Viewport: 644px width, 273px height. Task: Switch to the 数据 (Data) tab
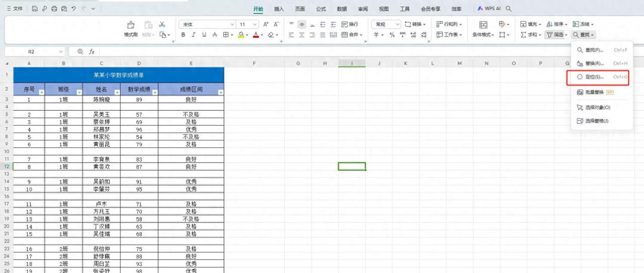(x=342, y=9)
